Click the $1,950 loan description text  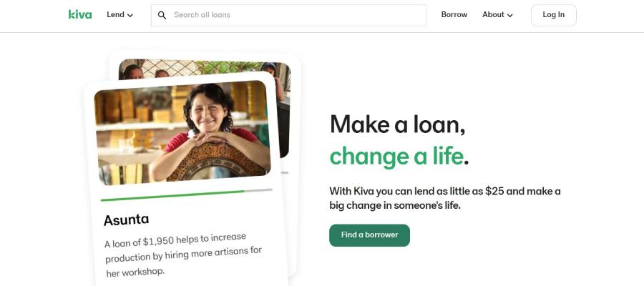pyautogui.click(x=183, y=255)
